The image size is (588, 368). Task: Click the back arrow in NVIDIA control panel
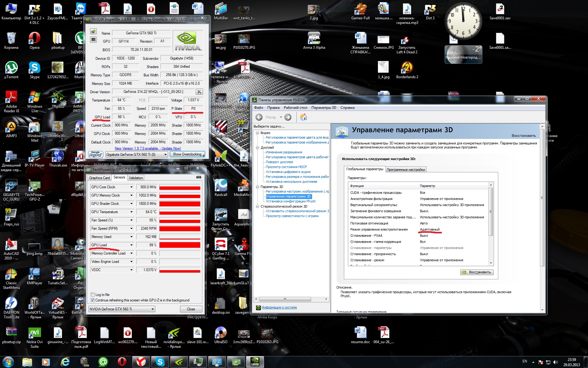(259, 117)
